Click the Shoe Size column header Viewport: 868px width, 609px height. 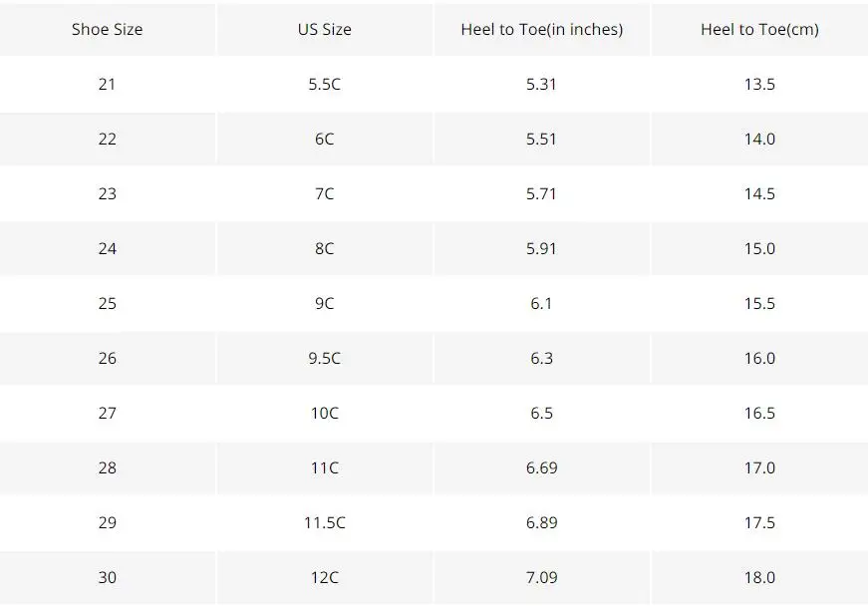pyautogui.click(x=107, y=29)
